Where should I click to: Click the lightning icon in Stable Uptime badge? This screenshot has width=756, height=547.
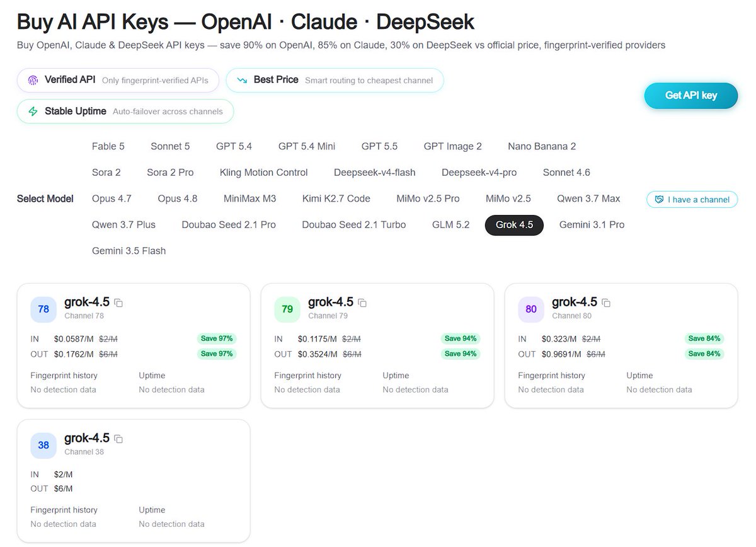coord(33,112)
